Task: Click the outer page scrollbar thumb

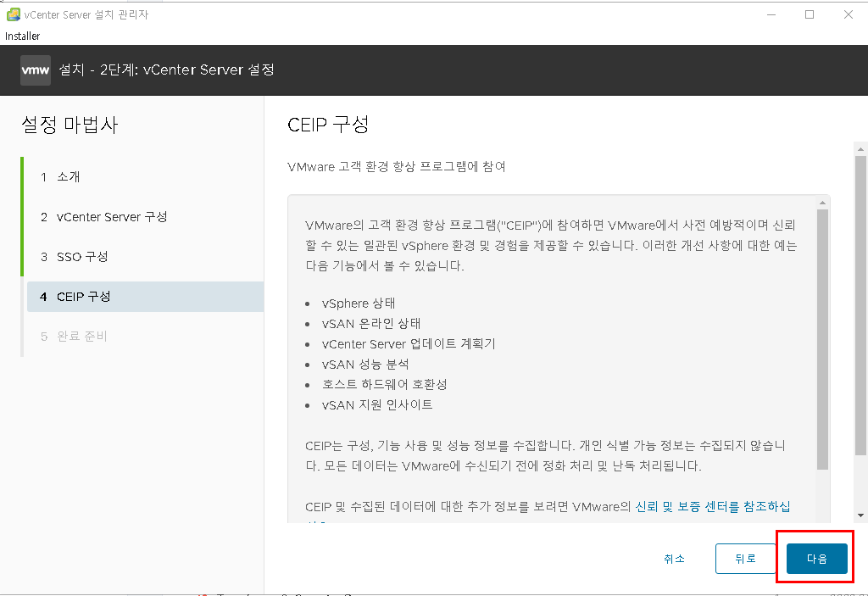Action: coord(860,304)
